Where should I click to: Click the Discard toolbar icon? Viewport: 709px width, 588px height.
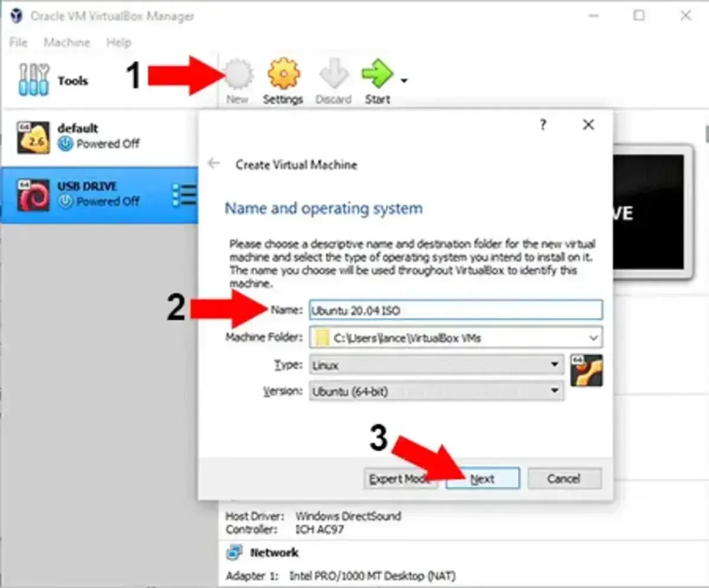[333, 75]
